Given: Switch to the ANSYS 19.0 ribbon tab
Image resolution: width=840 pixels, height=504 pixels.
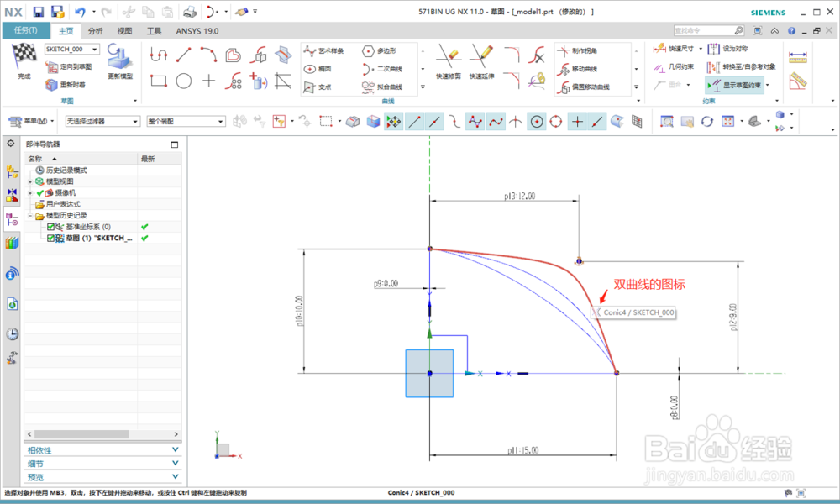Looking at the screenshot, I should pos(197,31).
